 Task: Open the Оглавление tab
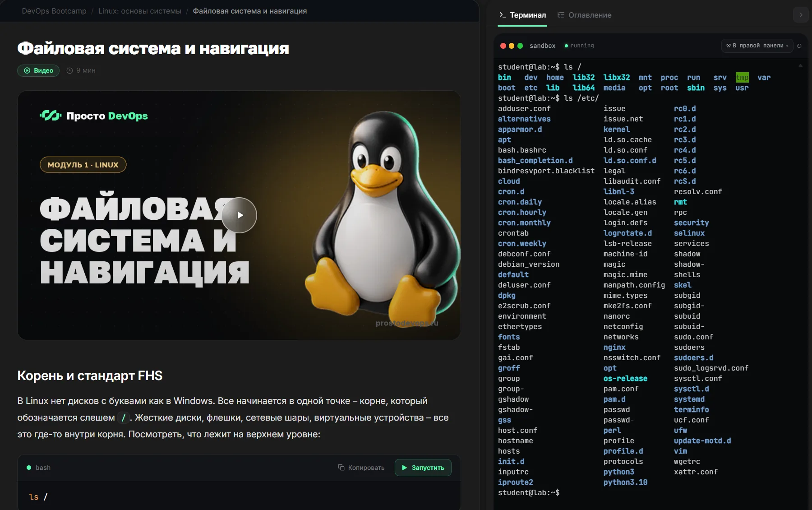[585, 15]
